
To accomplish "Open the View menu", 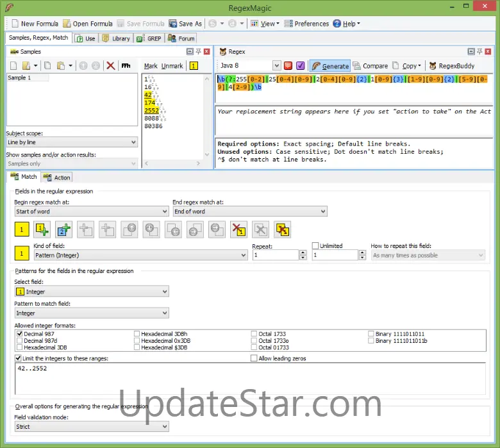I will [x=265, y=24].
